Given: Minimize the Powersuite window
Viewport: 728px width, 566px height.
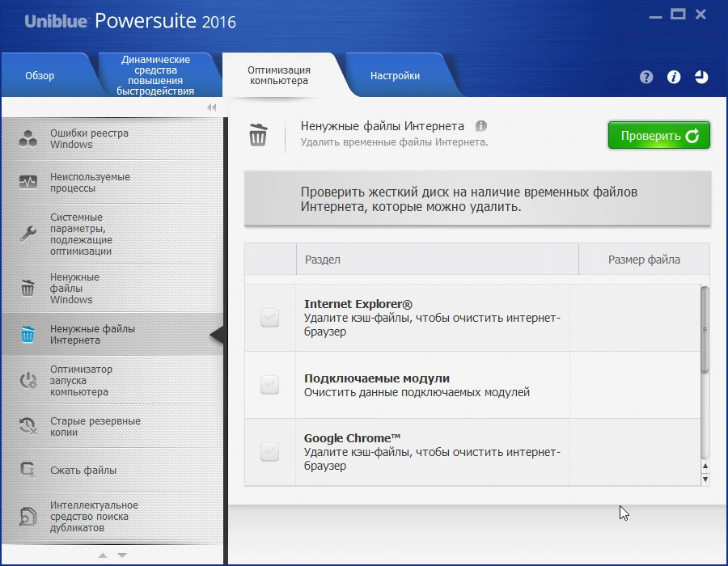Looking at the screenshot, I should click(655, 17).
